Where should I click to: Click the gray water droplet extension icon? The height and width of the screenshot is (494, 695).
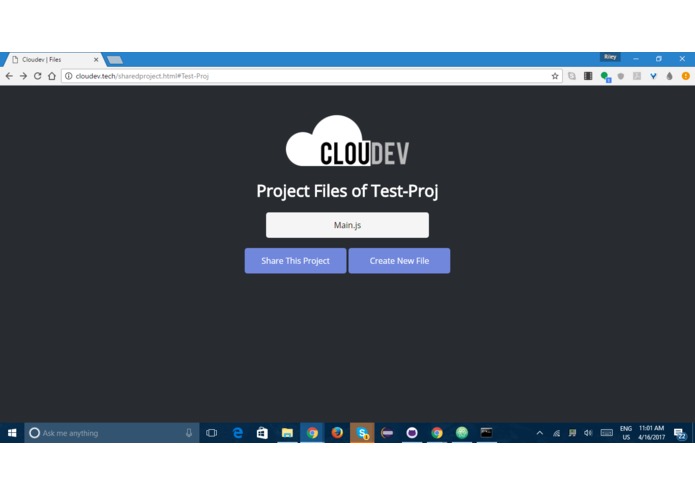(669, 76)
